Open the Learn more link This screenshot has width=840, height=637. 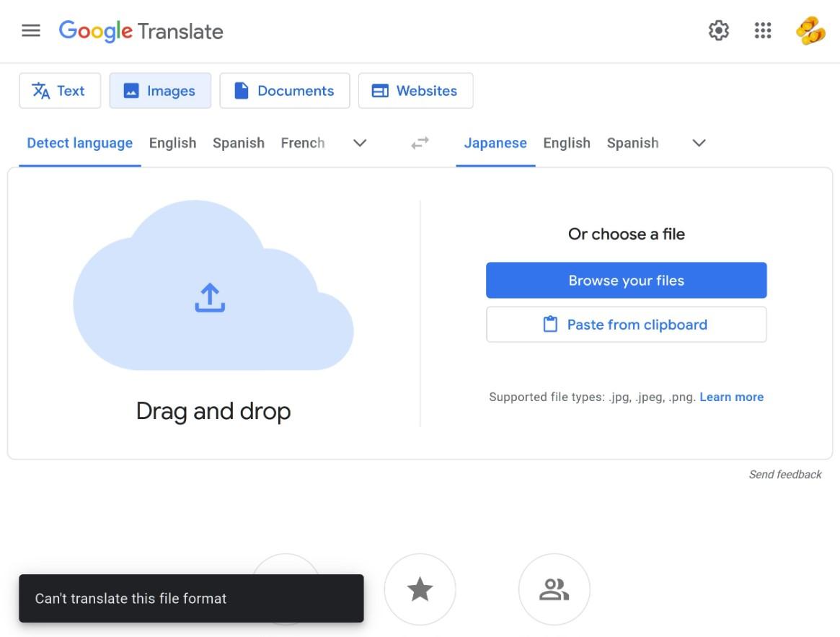pos(731,397)
